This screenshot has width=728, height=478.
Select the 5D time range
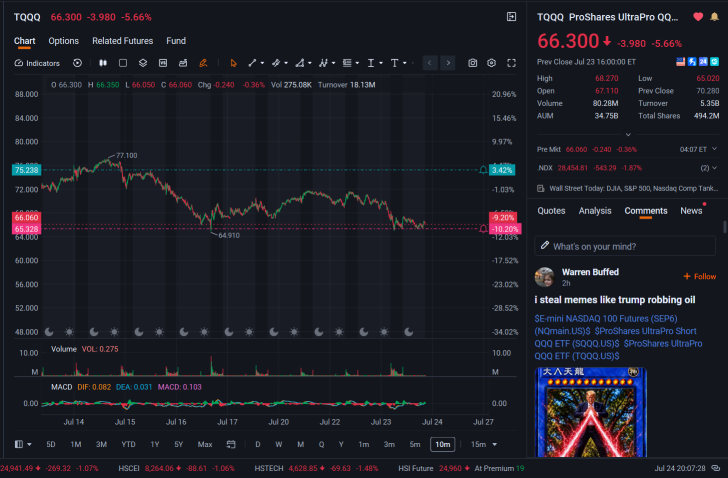(x=51, y=444)
